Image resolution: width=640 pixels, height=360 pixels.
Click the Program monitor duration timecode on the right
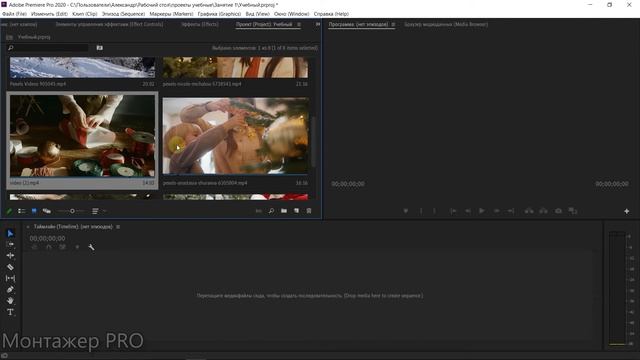point(612,184)
